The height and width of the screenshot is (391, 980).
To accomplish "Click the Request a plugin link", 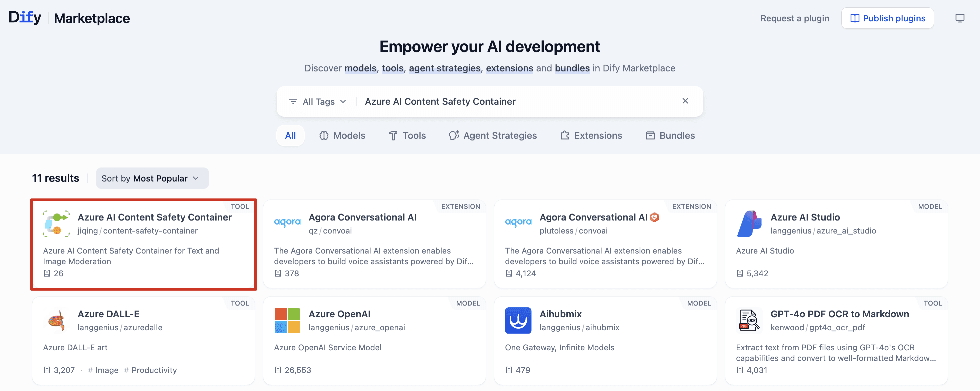I will point(794,18).
